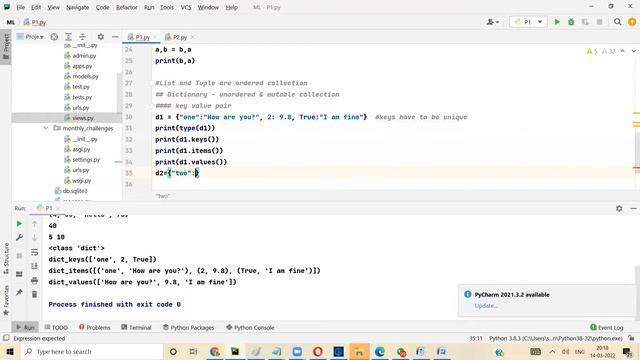Image resolution: width=640 pixels, height=360 pixels.
Task: Hide the Project tool window
Action: pos(115,37)
